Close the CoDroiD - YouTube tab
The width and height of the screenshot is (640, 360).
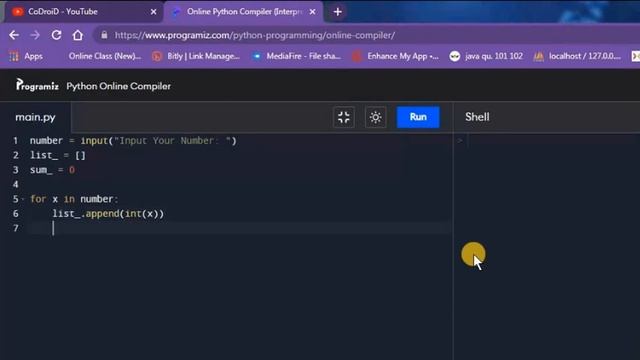point(153,12)
